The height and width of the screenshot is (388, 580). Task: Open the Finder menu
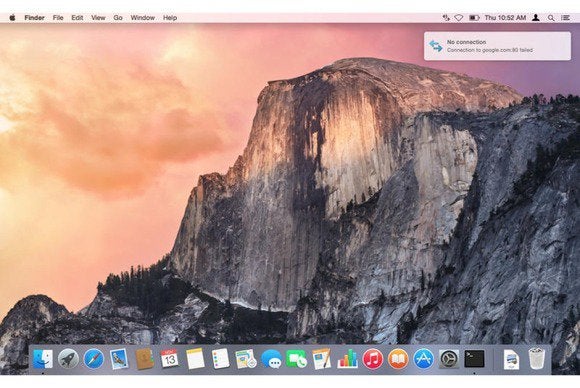34,17
